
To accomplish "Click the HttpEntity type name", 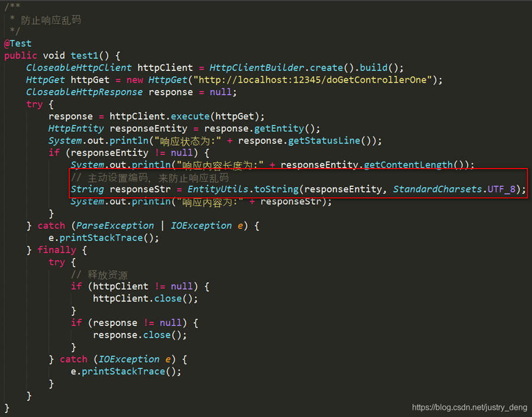I will pos(76,128).
